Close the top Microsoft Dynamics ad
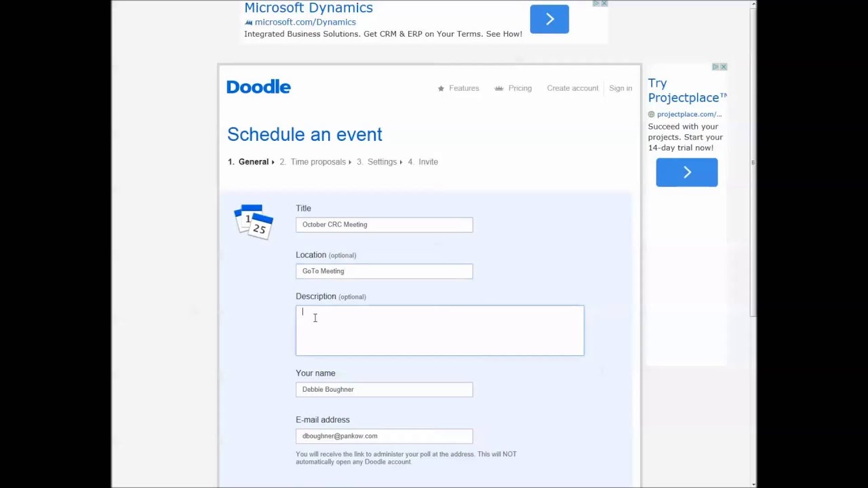 [604, 3]
